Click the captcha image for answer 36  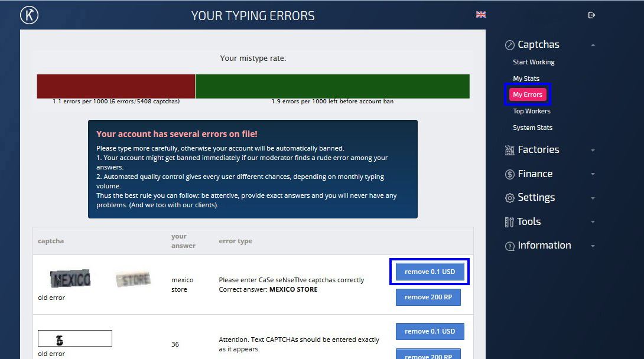point(75,338)
